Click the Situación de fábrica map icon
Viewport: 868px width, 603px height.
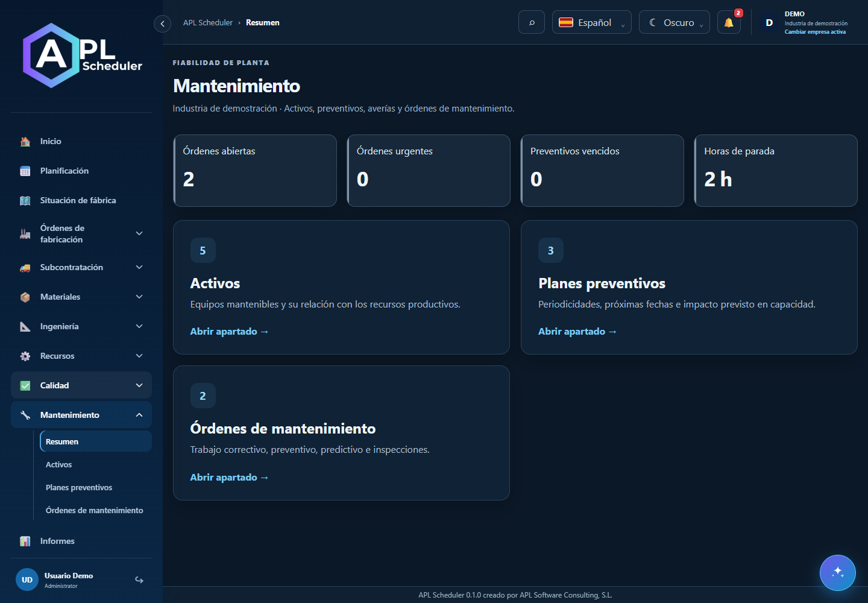coord(25,201)
